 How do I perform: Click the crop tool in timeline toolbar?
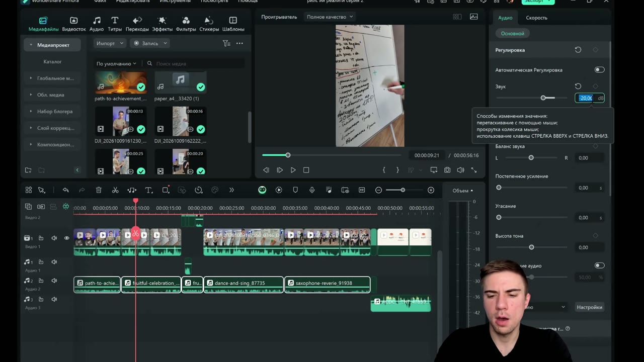[166, 190]
